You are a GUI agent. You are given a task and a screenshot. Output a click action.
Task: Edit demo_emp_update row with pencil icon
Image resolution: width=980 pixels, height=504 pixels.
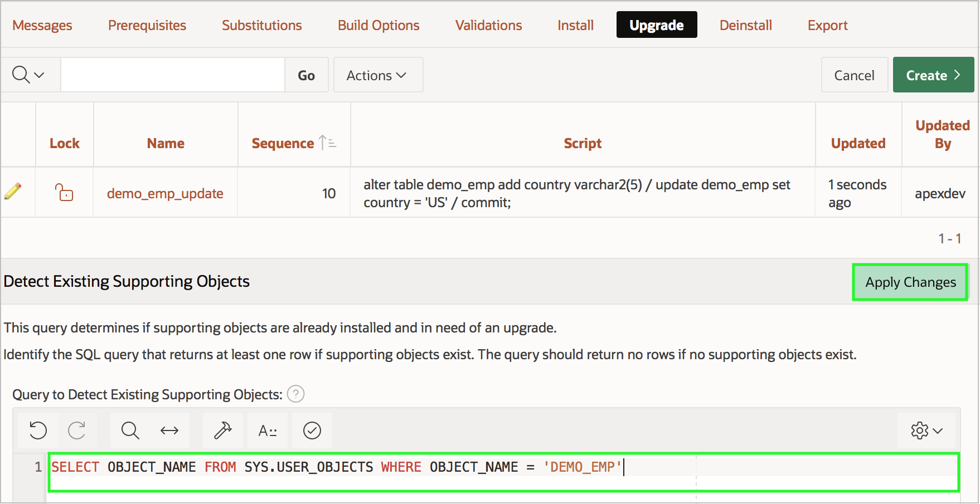[13, 192]
